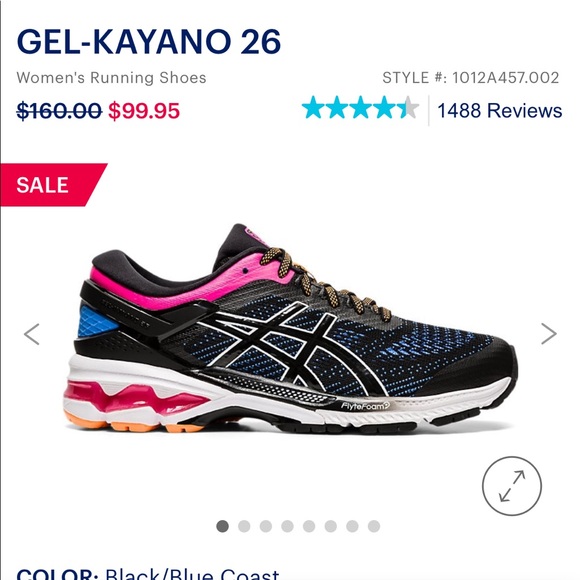The image size is (580, 580).
Task: Select the third carousel dot
Action: [x=266, y=526]
